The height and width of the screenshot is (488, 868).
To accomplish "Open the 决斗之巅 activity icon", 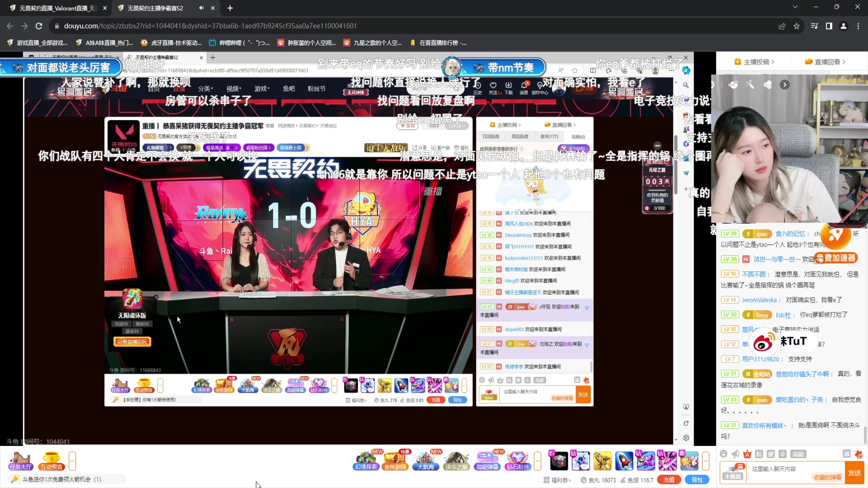I will [x=456, y=461].
